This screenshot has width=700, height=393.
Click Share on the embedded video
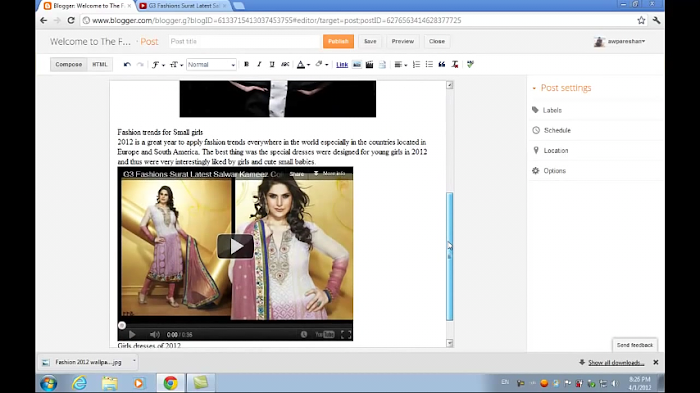click(x=297, y=174)
